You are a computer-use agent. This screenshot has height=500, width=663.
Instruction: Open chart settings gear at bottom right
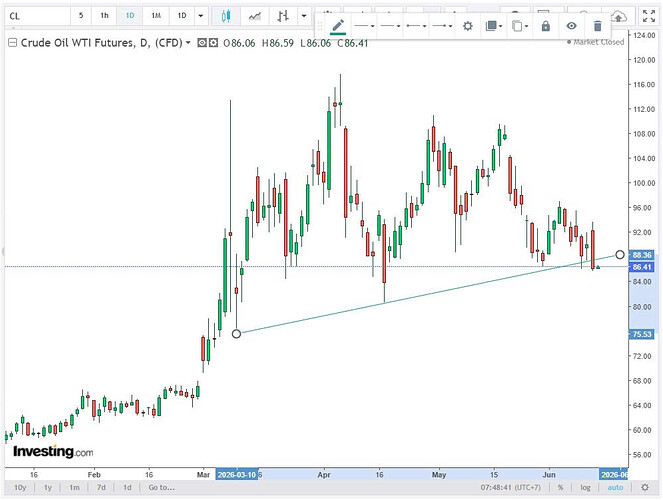pos(645,487)
